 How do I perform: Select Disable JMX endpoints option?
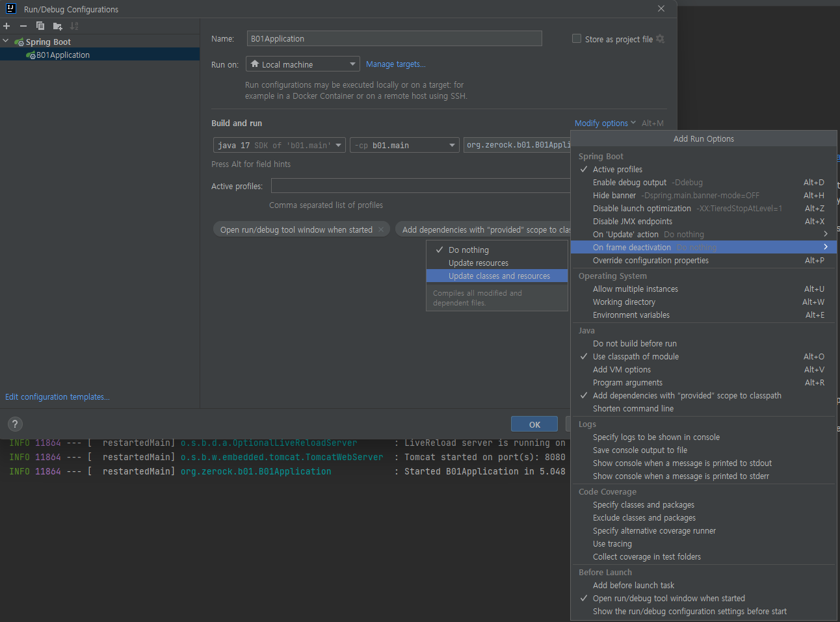coord(703,221)
